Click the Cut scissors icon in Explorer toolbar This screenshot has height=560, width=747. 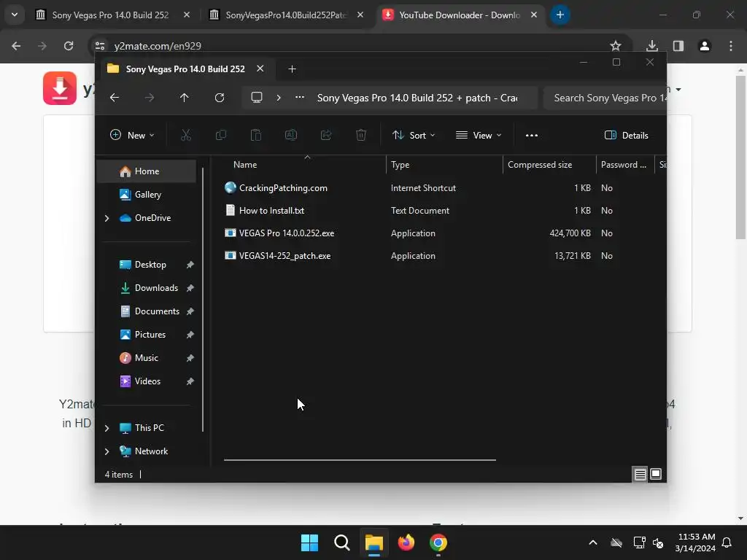pos(186,135)
